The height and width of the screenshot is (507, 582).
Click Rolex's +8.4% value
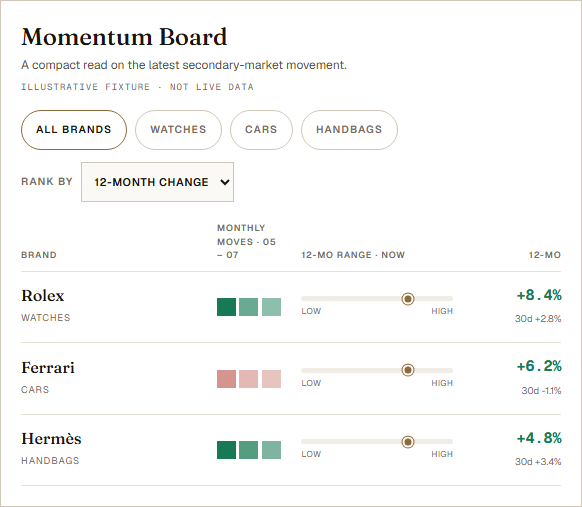click(x=539, y=295)
